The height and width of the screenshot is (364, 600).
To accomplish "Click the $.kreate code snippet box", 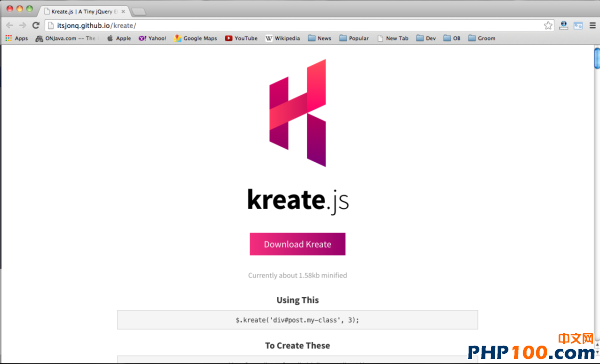I will click(297, 320).
